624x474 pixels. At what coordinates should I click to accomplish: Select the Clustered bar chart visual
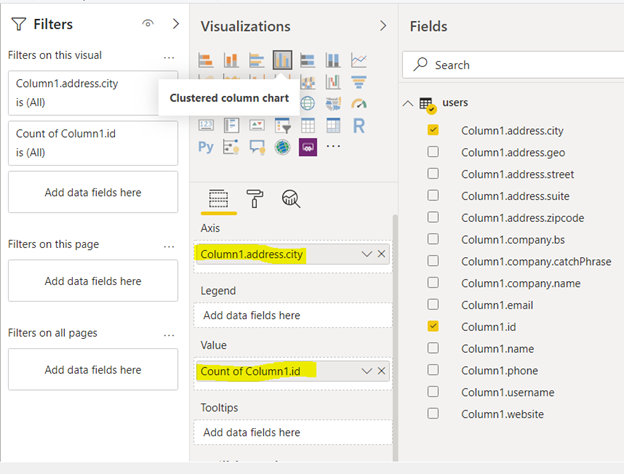coord(257,60)
